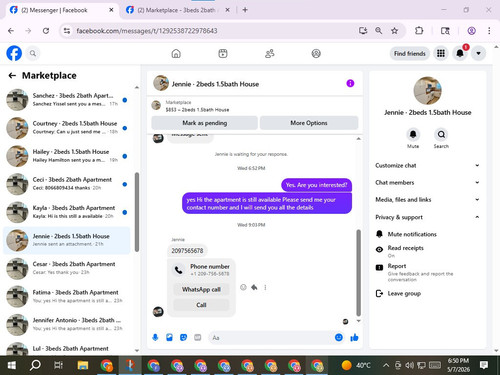Open the Windows notification center icon
The width and height of the screenshot is (500, 375).
[484, 365]
